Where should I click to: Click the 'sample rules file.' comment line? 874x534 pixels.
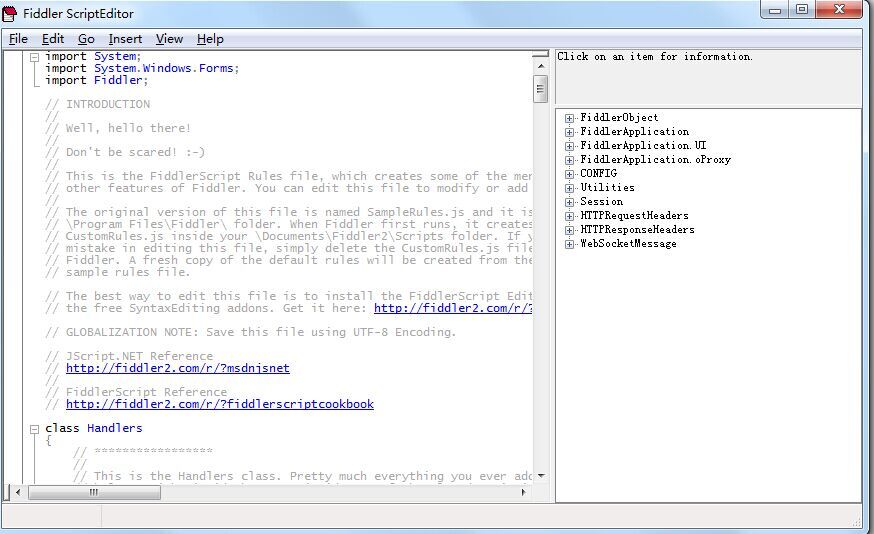point(118,272)
